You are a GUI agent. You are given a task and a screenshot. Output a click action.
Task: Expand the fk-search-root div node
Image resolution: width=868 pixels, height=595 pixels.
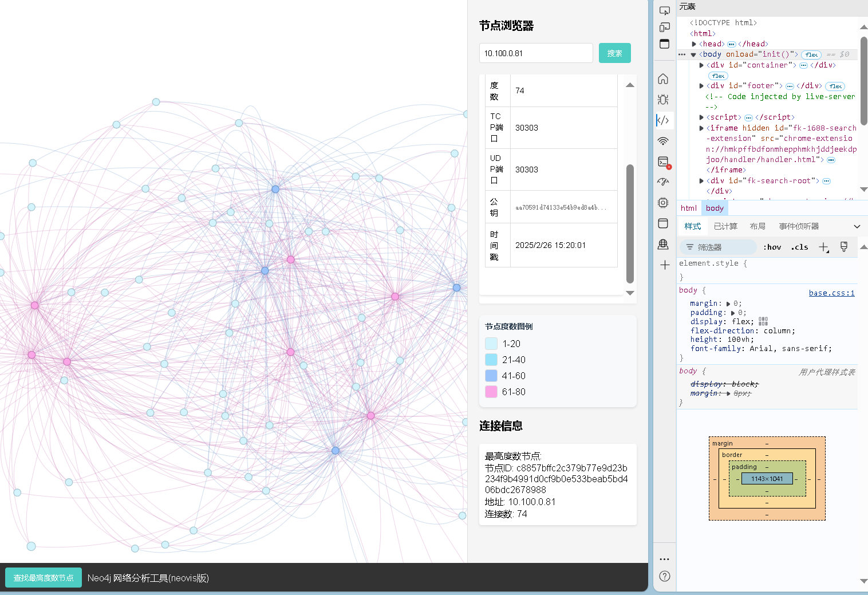(x=701, y=181)
